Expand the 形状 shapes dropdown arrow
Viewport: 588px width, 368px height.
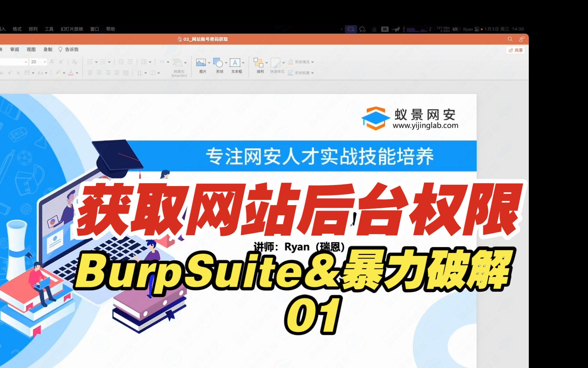[226, 63]
